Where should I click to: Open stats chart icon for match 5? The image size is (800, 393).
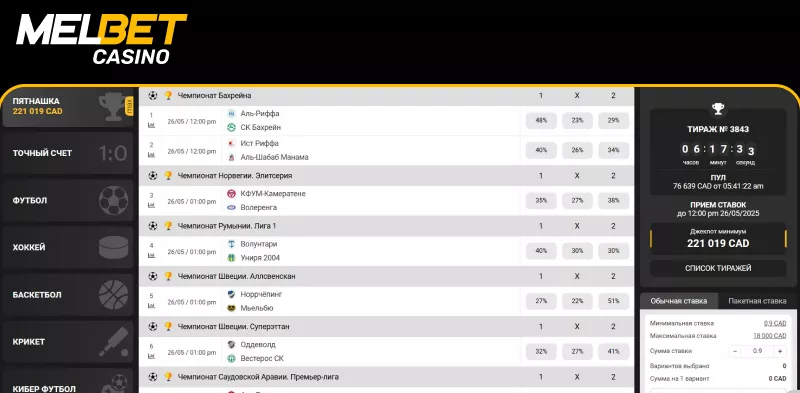pyautogui.click(x=151, y=306)
